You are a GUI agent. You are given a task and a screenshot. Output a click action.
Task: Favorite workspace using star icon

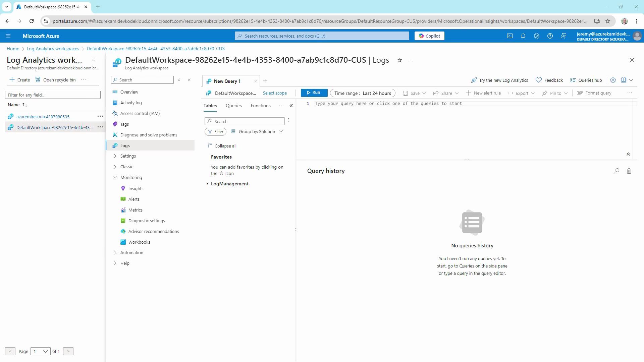coord(399,60)
